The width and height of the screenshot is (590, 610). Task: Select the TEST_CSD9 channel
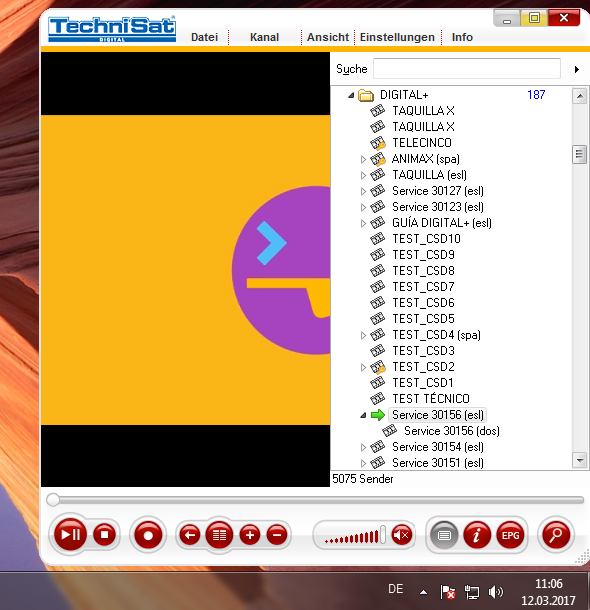point(424,254)
